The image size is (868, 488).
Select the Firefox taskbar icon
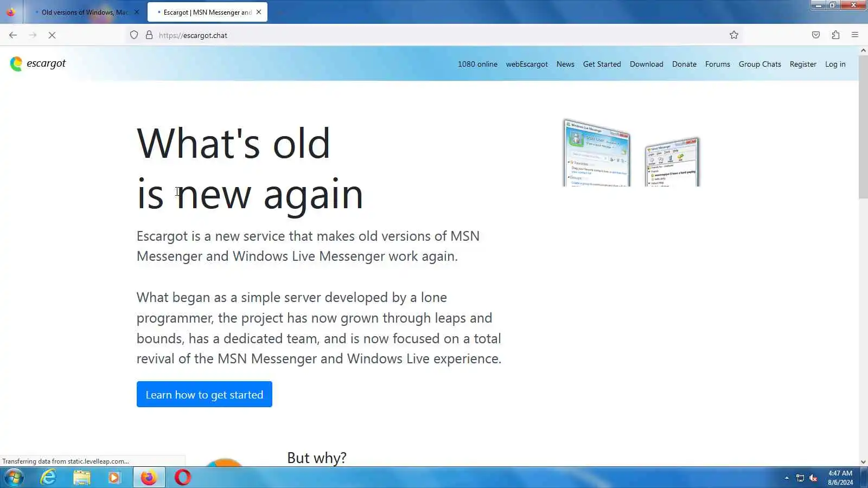tap(149, 478)
